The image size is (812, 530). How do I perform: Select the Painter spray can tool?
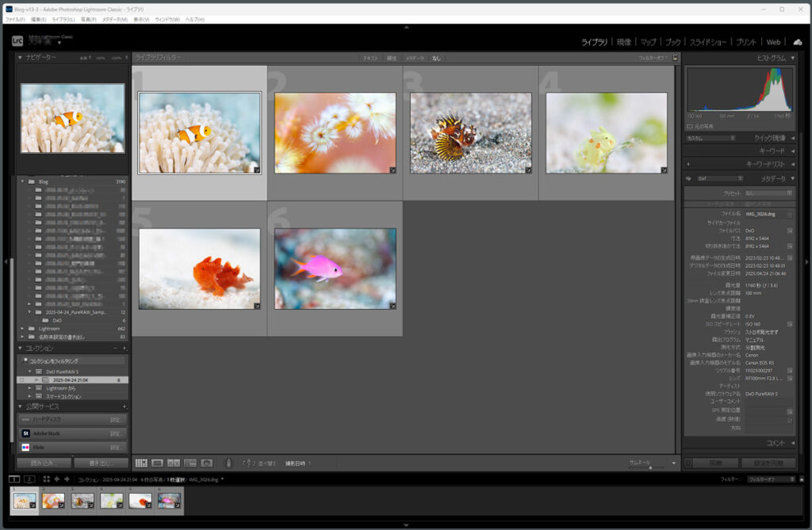(x=228, y=463)
